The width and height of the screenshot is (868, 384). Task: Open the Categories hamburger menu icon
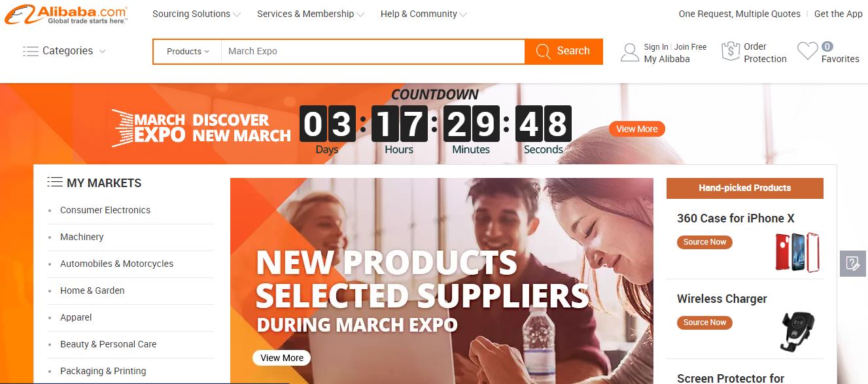pos(30,51)
